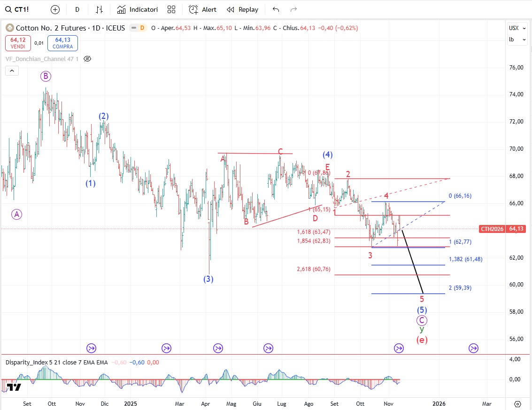The image size is (532, 410).
Task: Open the Indicatori menu
Action: 138,9
